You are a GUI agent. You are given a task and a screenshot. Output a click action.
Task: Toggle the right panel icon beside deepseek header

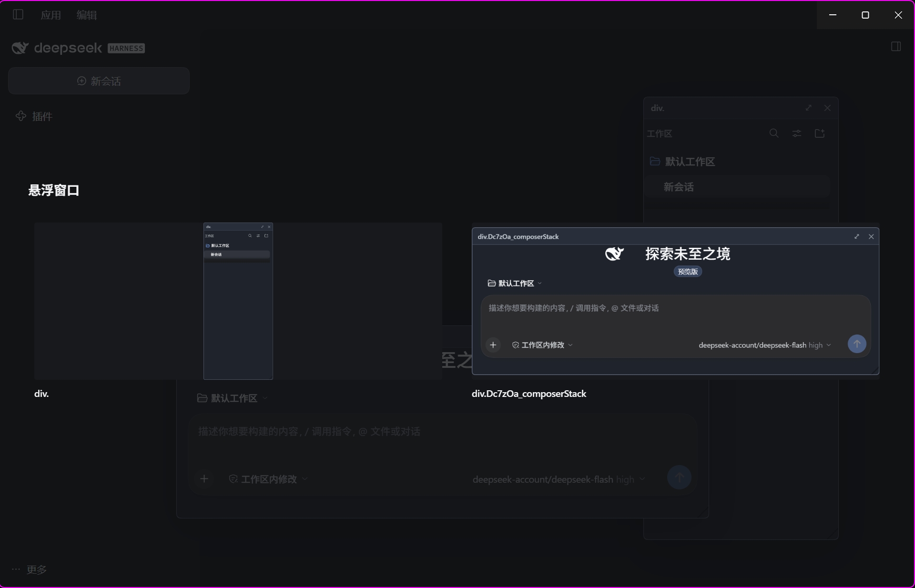(896, 47)
